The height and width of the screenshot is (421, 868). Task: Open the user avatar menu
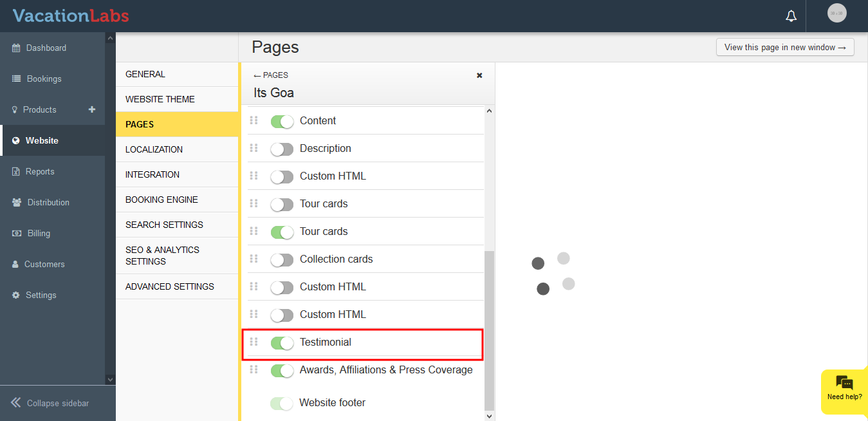tap(836, 14)
